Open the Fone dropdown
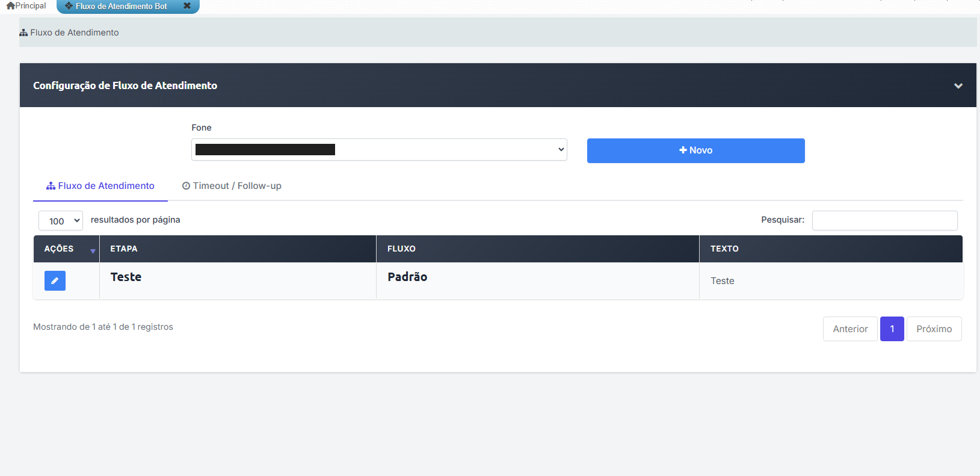This screenshot has width=980, height=476. [x=379, y=150]
